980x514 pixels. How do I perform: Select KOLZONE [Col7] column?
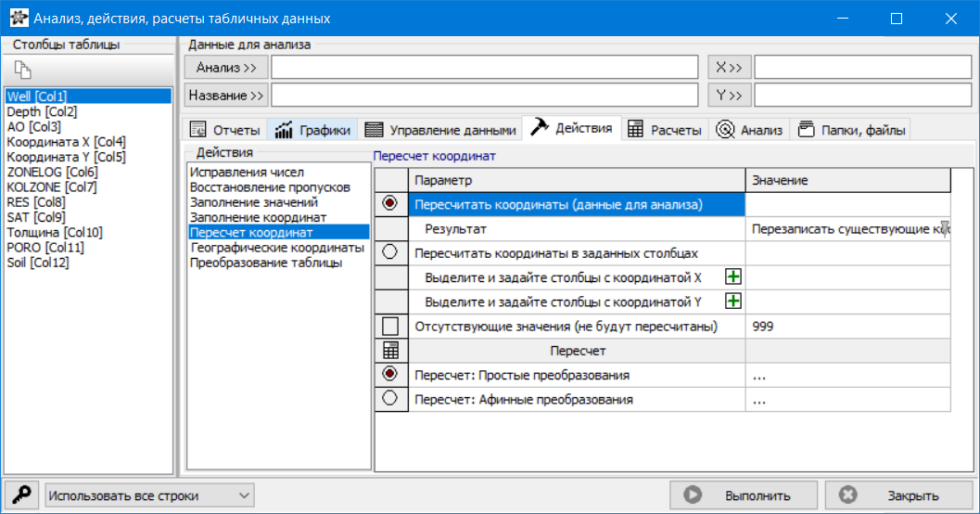[52, 187]
